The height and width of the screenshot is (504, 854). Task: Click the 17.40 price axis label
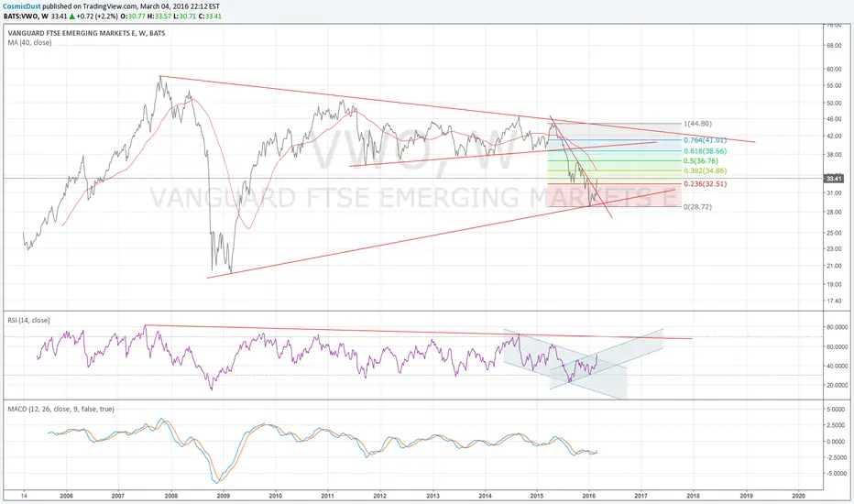click(x=834, y=301)
